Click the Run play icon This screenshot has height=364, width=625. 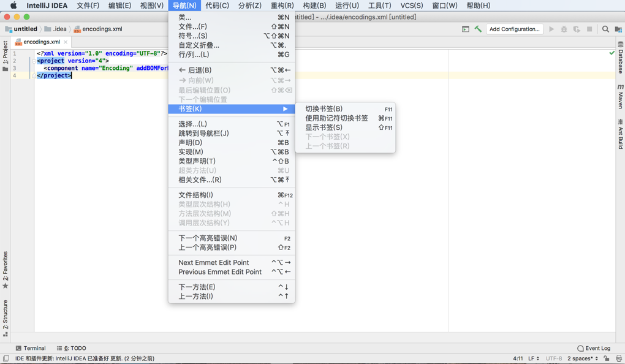(x=551, y=29)
